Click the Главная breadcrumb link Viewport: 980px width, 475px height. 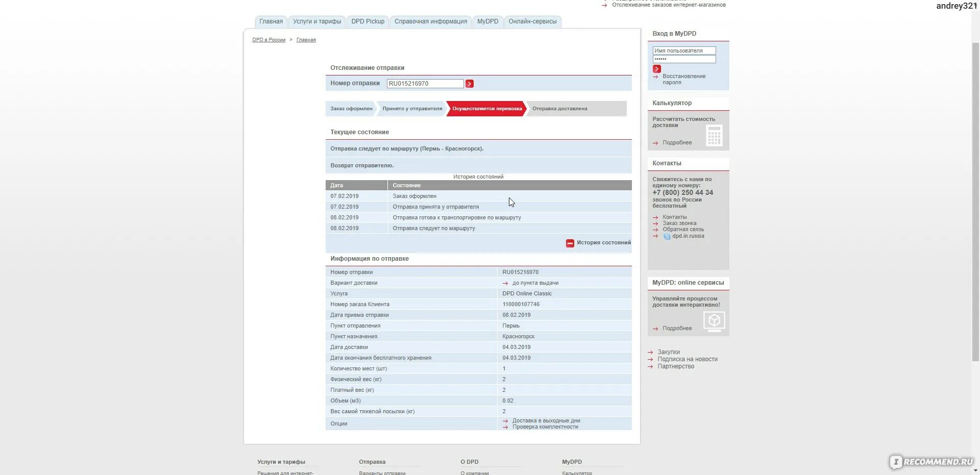[306, 40]
